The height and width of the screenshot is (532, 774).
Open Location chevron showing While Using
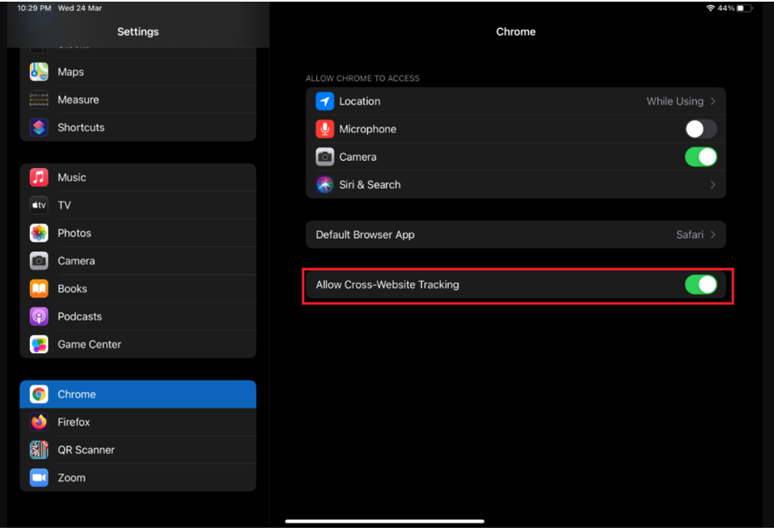point(713,101)
